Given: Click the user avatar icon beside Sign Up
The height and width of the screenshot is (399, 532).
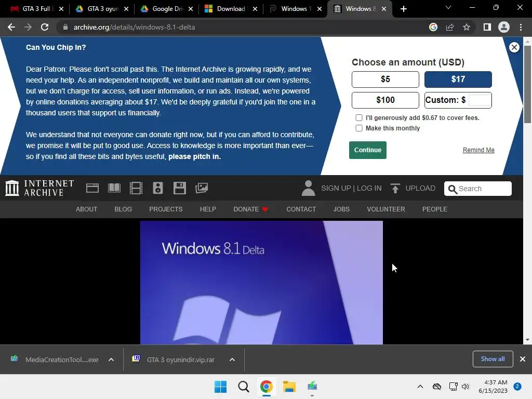Looking at the screenshot, I should click(x=309, y=188).
